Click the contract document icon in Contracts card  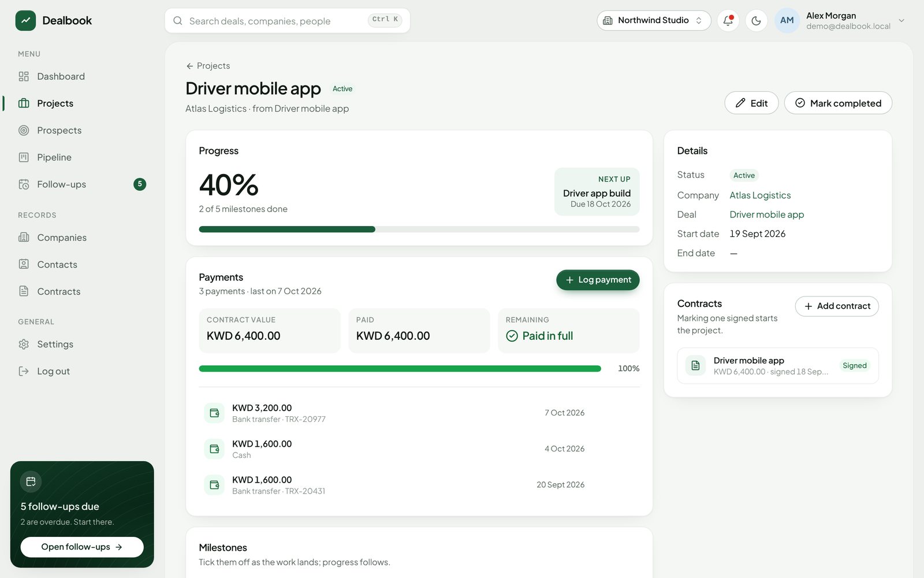tap(695, 366)
